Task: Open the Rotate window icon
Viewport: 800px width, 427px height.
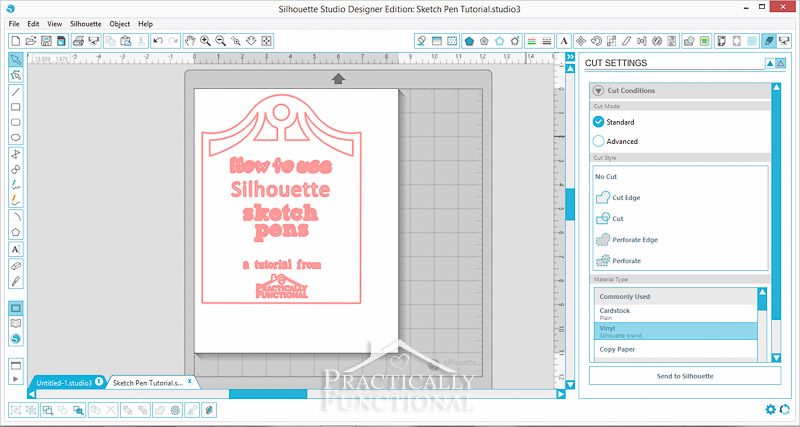Action: (595, 41)
